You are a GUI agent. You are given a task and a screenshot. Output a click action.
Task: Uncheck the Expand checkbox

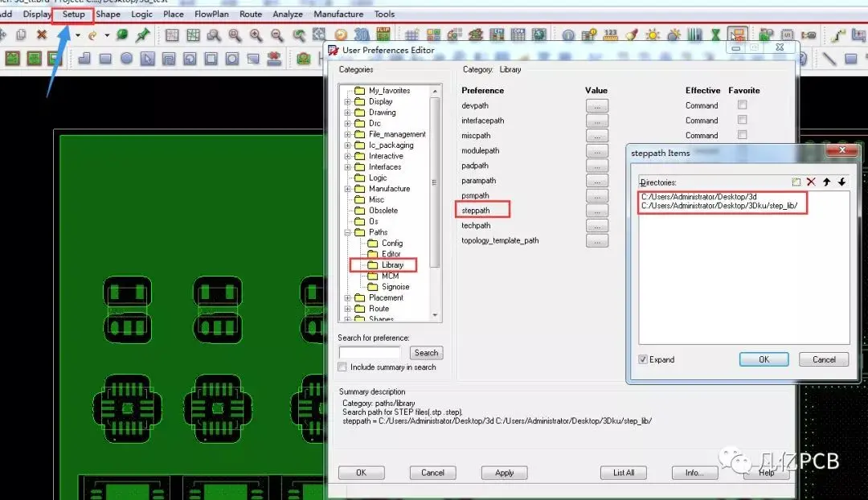[643, 359]
